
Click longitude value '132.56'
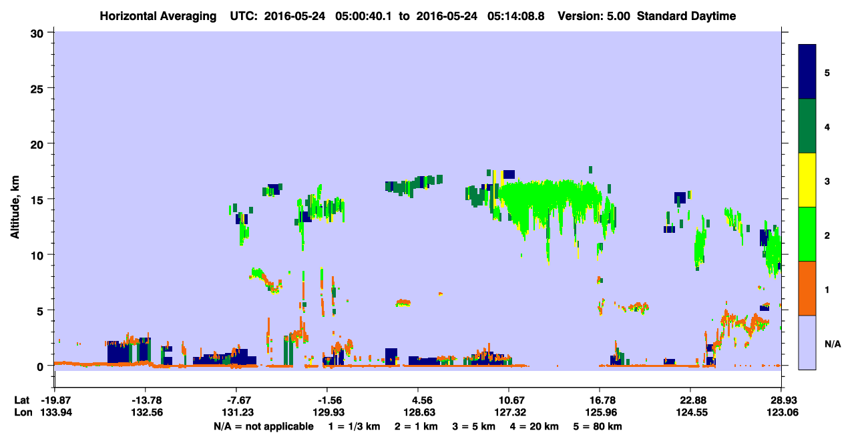point(146,412)
